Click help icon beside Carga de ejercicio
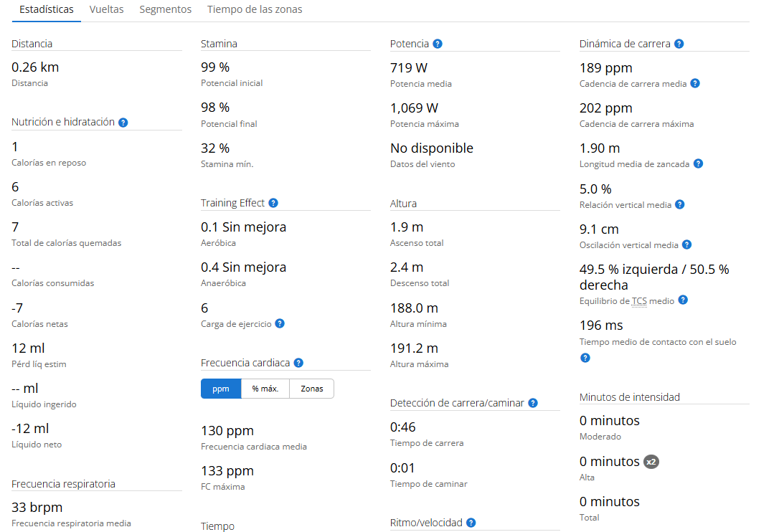This screenshot has width=779, height=532. coord(280,324)
